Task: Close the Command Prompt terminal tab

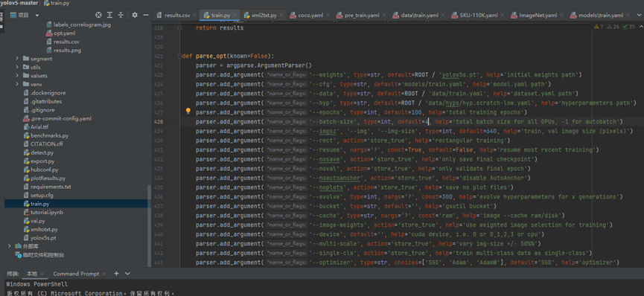Action: (x=104, y=274)
